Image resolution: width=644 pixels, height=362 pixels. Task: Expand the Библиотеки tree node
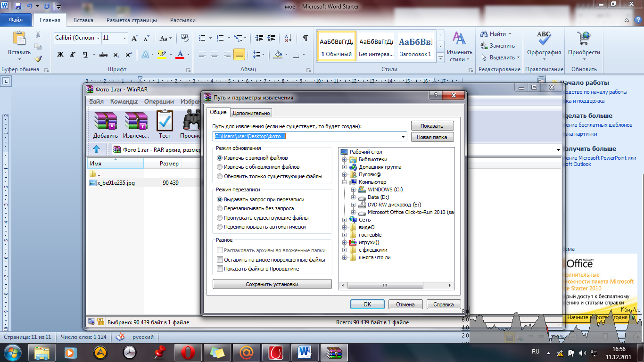pos(345,159)
